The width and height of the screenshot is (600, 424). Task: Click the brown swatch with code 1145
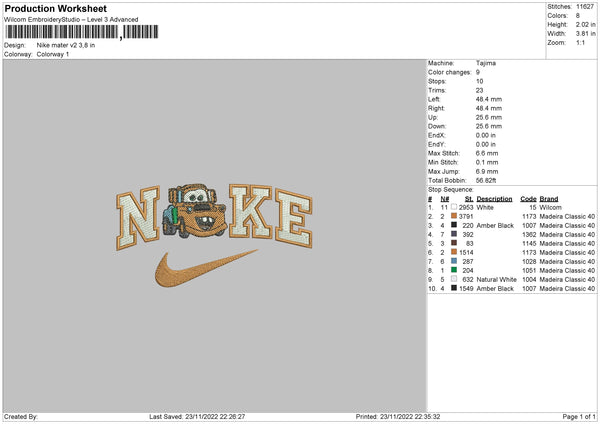click(454, 243)
